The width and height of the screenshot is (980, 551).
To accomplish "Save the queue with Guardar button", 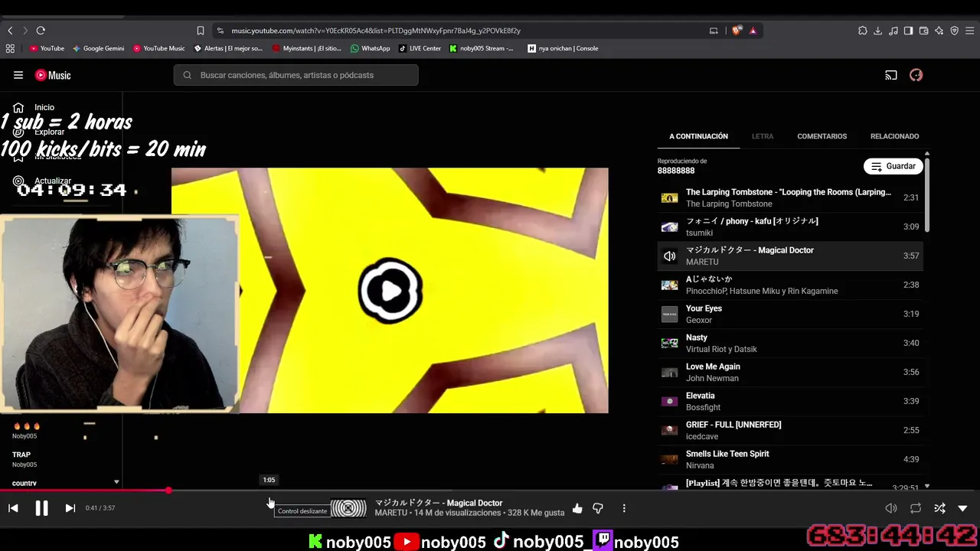I will (x=893, y=166).
